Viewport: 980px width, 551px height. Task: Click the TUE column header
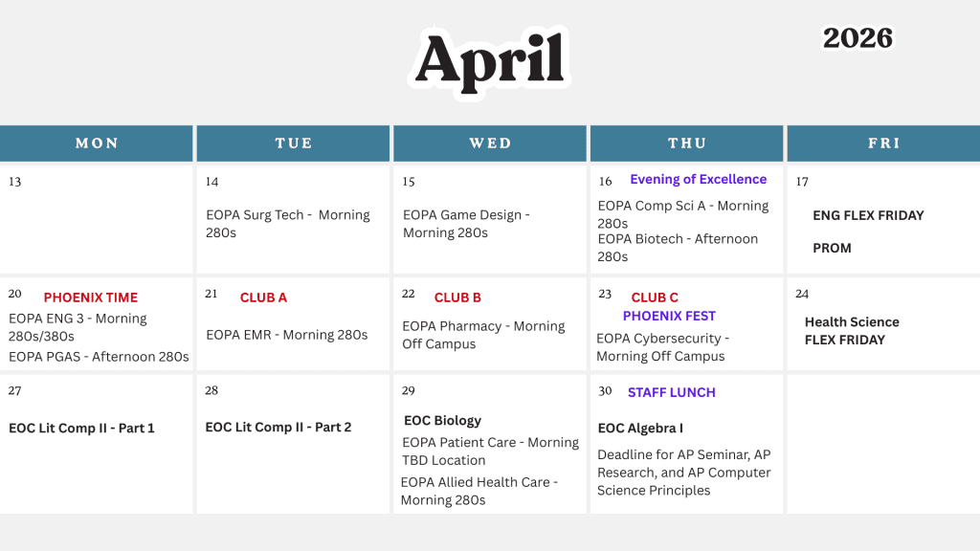tap(294, 143)
